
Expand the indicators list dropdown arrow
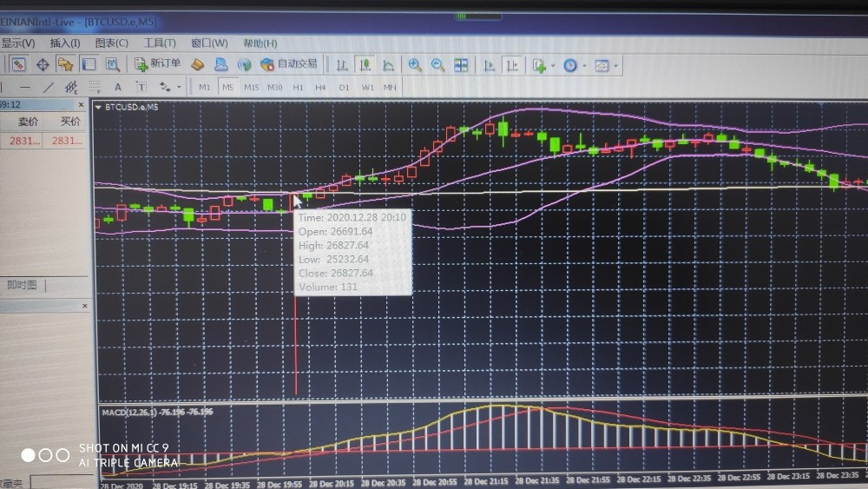tap(553, 67)
